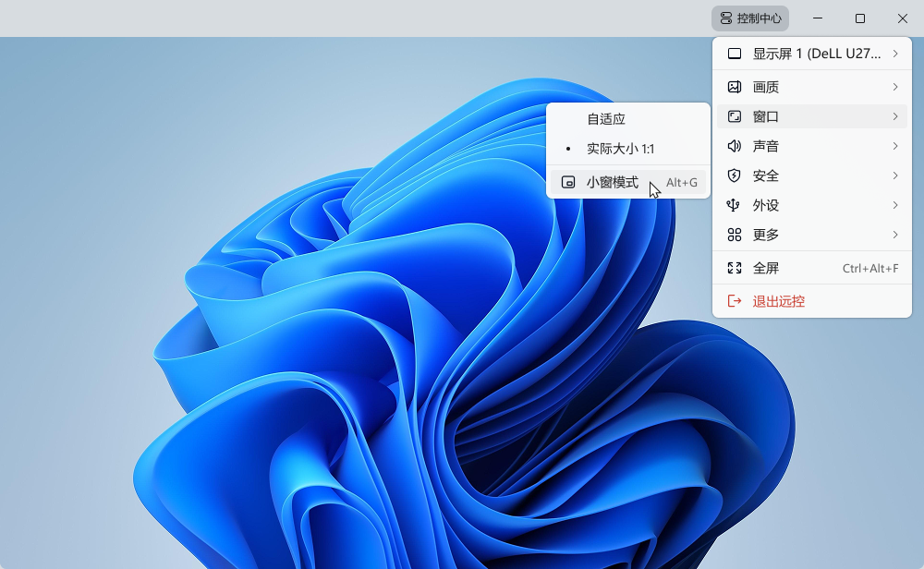Click the red 退出远控 exit icon

pos(735,301)
